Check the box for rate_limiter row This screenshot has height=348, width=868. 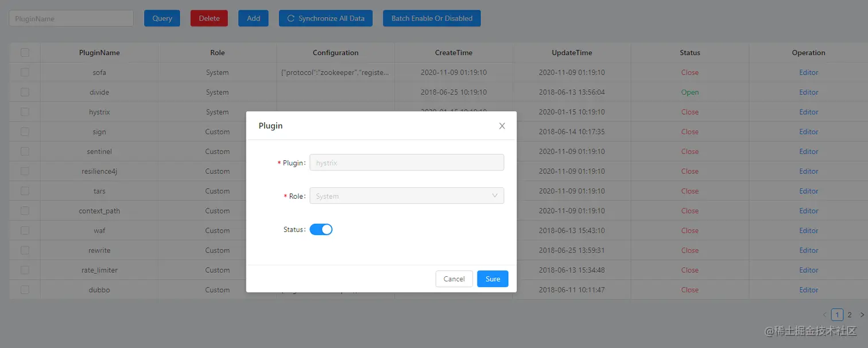pos(25,270)
